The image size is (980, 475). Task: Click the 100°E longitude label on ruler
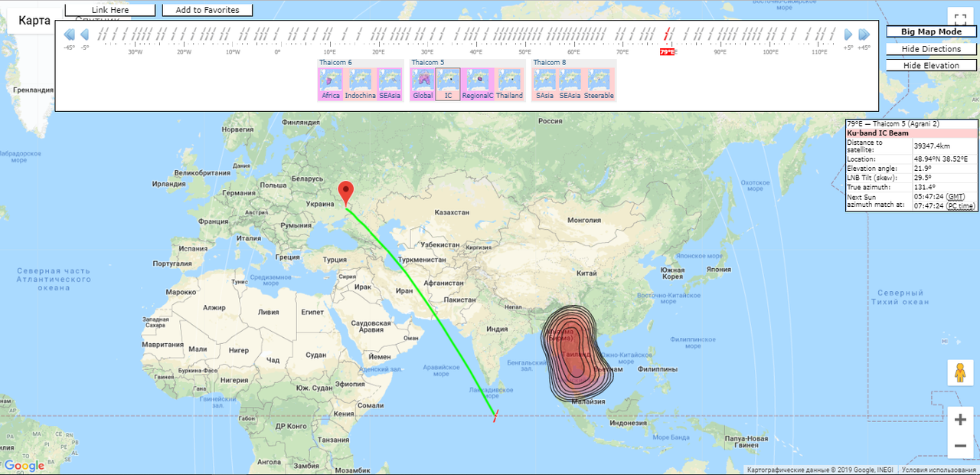coord(769,52)
